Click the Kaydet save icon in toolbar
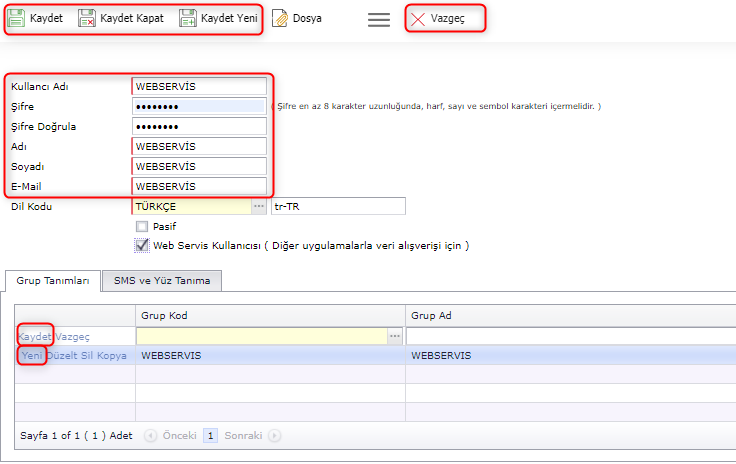Image resolution: width=736 pixels, height=464 pixels. pos(16,19)
